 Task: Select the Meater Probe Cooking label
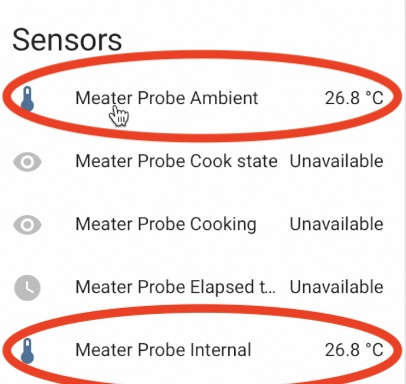[166, 225]
